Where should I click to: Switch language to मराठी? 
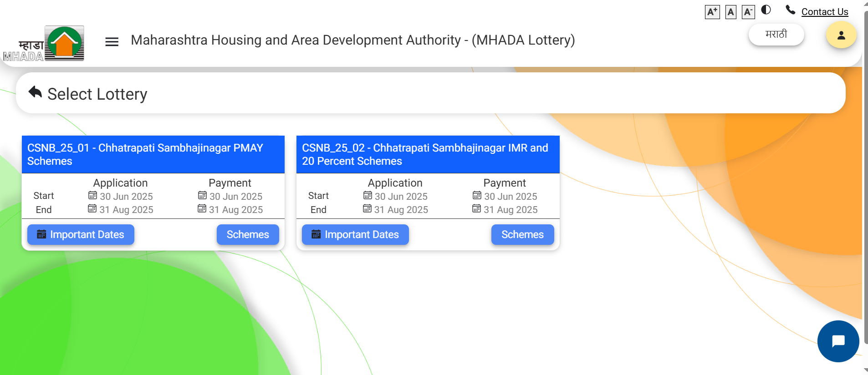click(776, 35)
